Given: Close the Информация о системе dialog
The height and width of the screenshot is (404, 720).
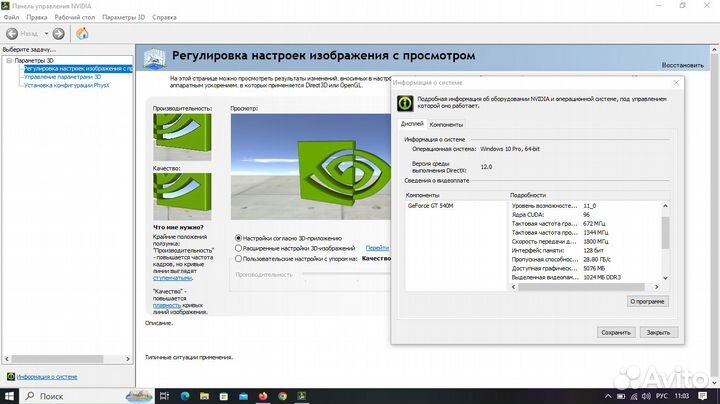Looking at the screenshot, I should (x=676, y=83).
